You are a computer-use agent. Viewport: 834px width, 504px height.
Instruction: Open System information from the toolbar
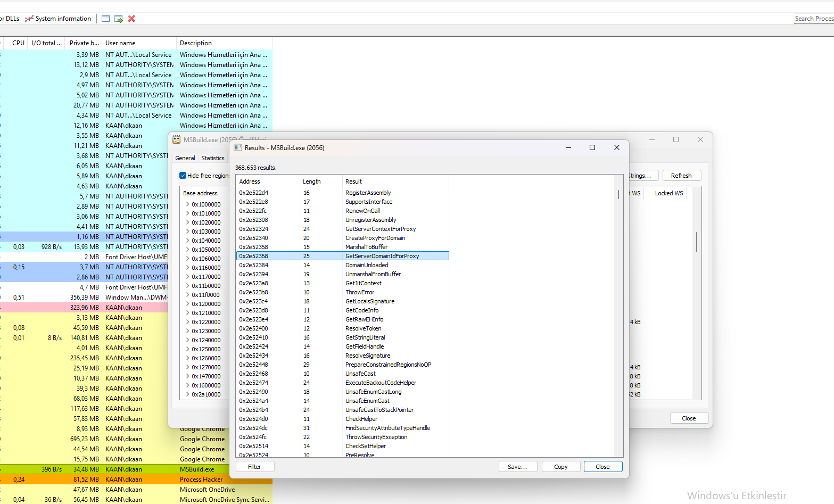(x=58, y=19)
